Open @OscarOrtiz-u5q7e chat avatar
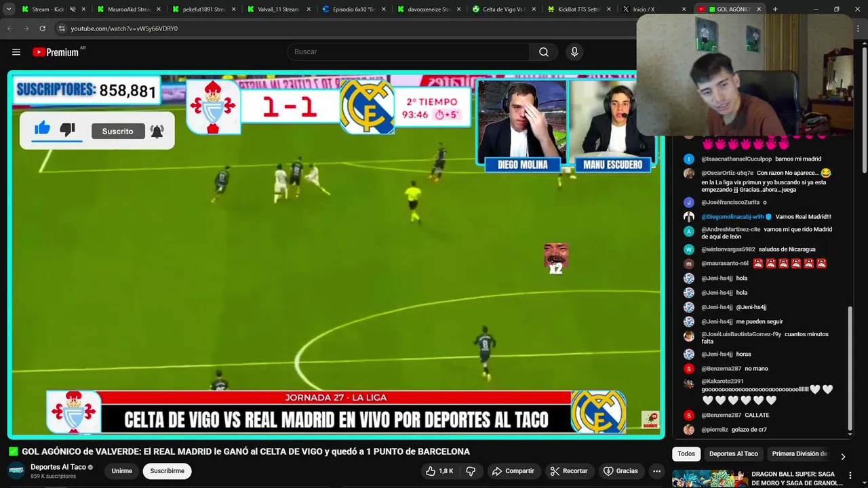 (689, 174)
